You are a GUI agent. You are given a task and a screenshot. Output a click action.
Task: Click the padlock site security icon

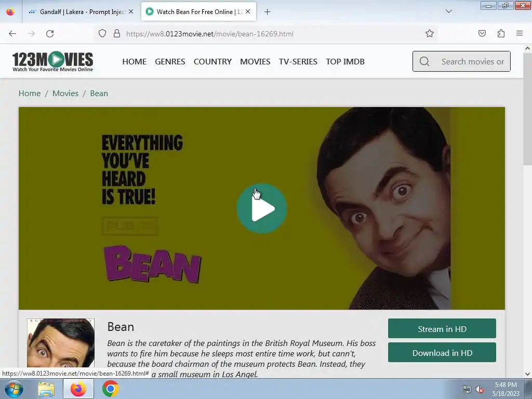point(117,34)
